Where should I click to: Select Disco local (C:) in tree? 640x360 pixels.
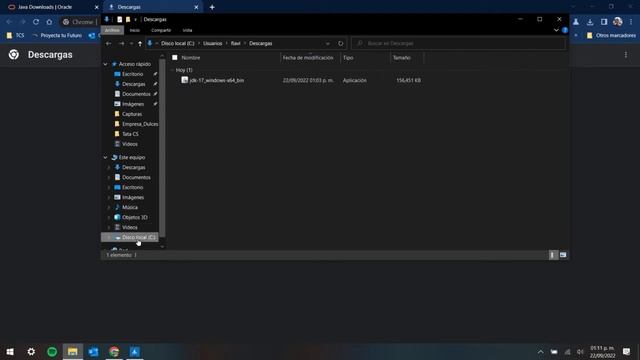(129, 237)
